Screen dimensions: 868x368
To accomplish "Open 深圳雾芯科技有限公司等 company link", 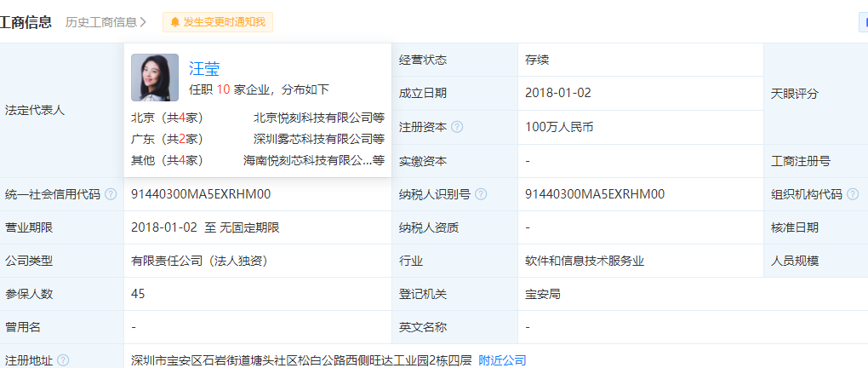I will click(319, 139).
